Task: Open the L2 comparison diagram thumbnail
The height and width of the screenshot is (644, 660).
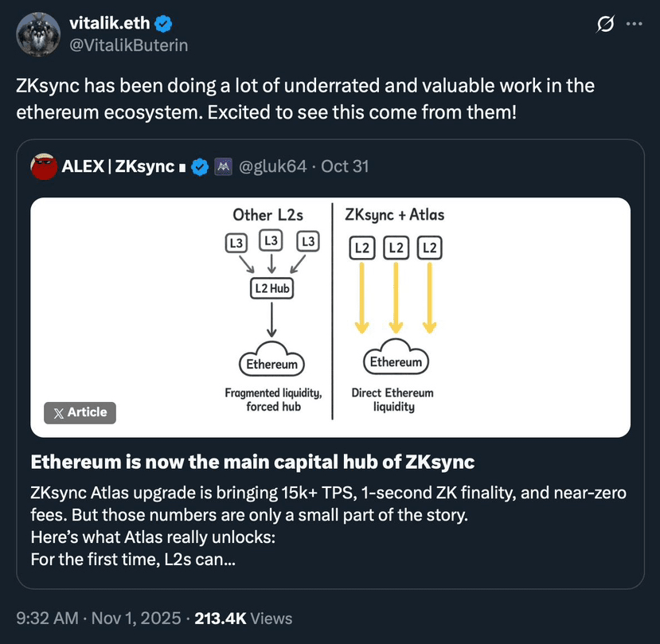Action: [330, 317]
